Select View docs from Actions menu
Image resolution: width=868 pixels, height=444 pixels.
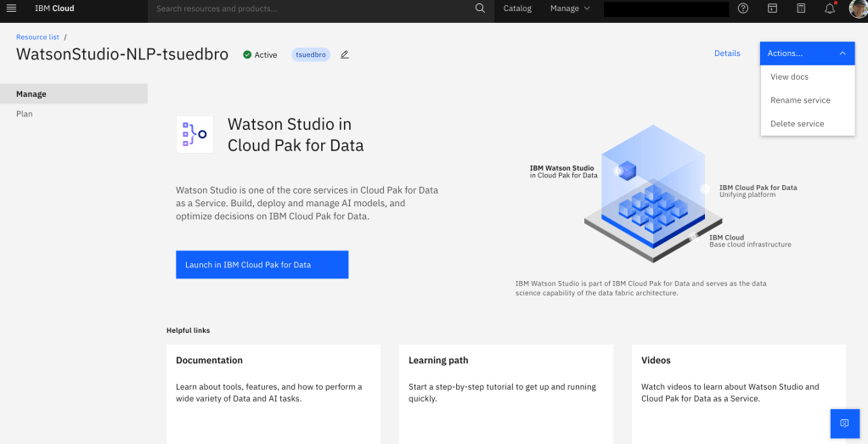789,76
